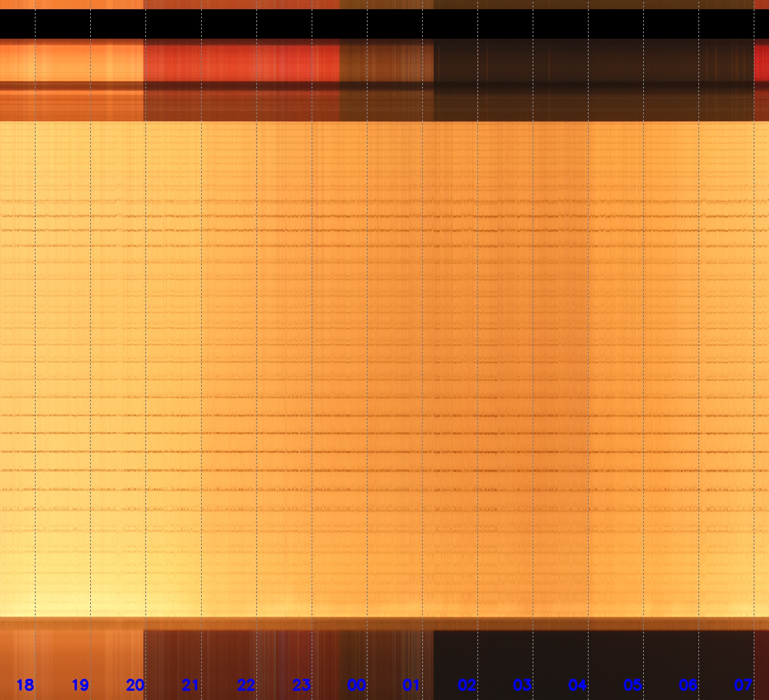Select the blue 21 time label
Screen dimensions: 769x700
pyautogui.click(x=191, y=685)
